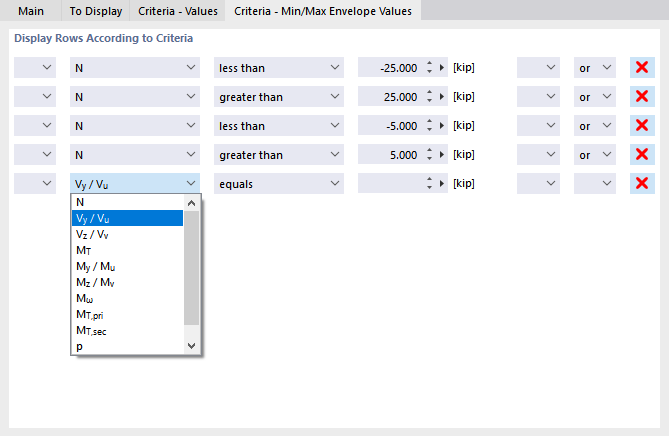Open 'or' logic dropdown in 25.000 row

click(x=595, y=96)
